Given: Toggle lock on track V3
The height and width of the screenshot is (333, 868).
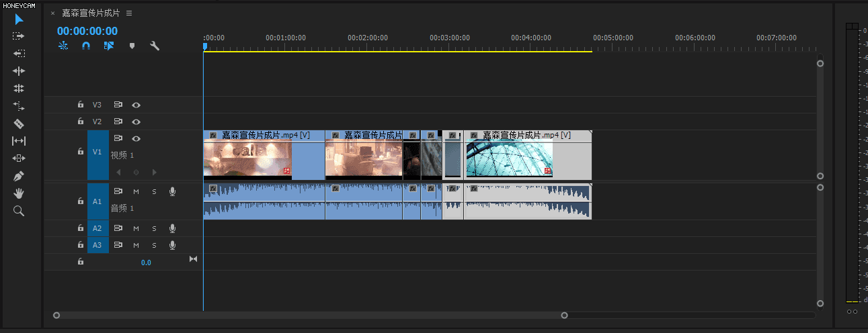Looking at the screenshot, I should [80, 105].
